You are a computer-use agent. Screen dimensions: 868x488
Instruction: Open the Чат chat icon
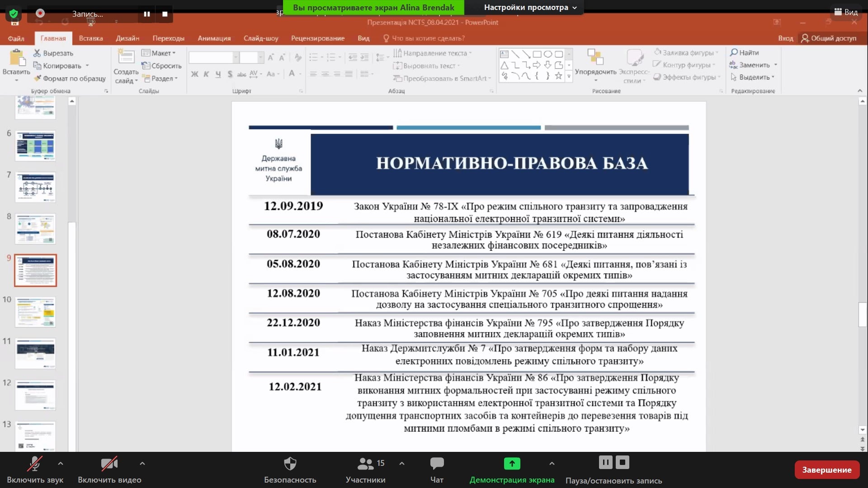click(x=437, y=464)
